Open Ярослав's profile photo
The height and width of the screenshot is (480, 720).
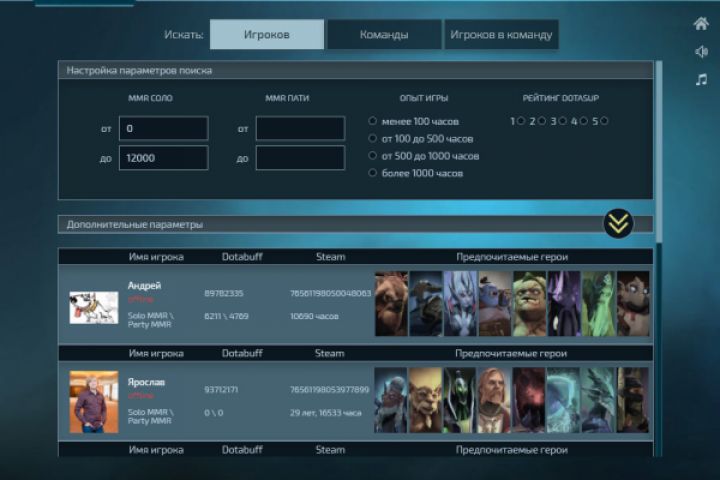point(94,402)
